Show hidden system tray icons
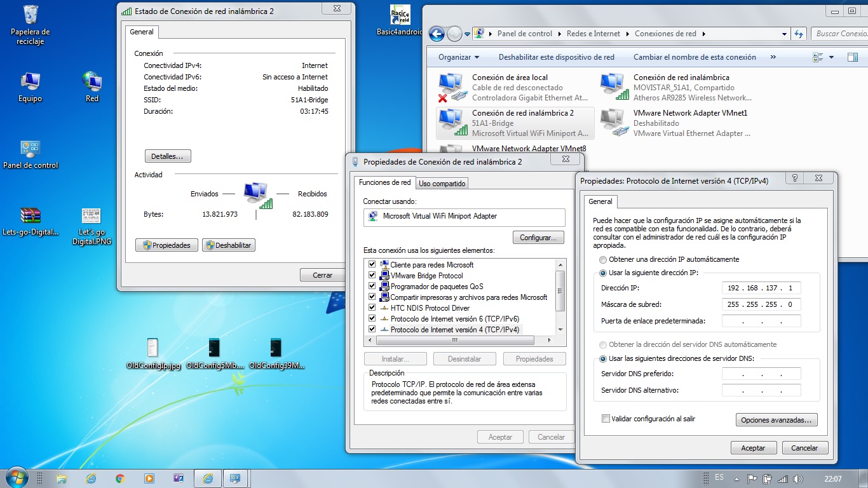The height and width of the screenshot is (488, 868). tap(736, 478)
